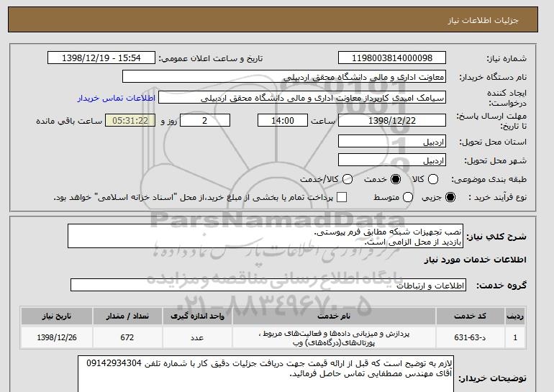Click the جزئیات اطلاعات نیاز page title
Screen dimensions: 554x392
pyautogui.click(x=483, y=20)
